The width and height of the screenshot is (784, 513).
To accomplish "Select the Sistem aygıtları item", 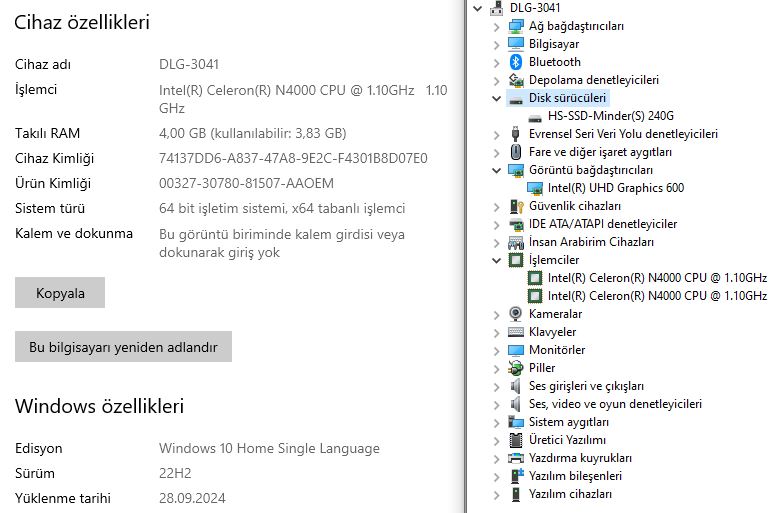I will [568, 422].
